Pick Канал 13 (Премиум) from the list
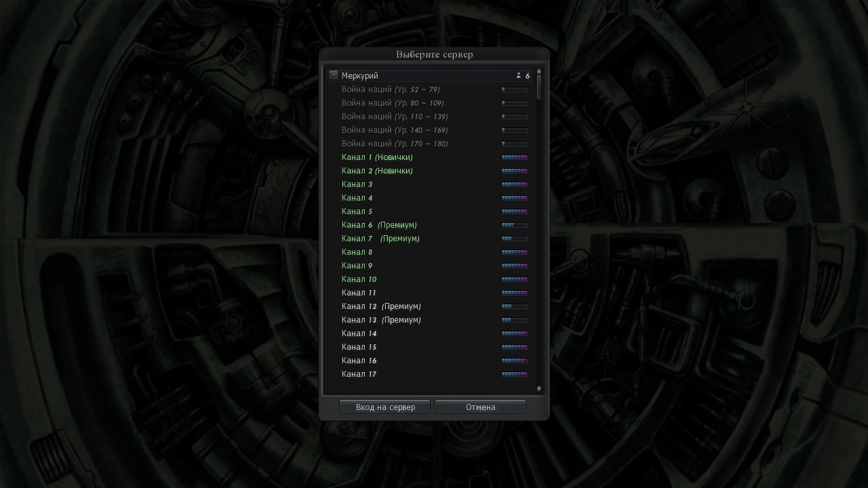This screenshot has height=488, width=868. click(381, 320)
